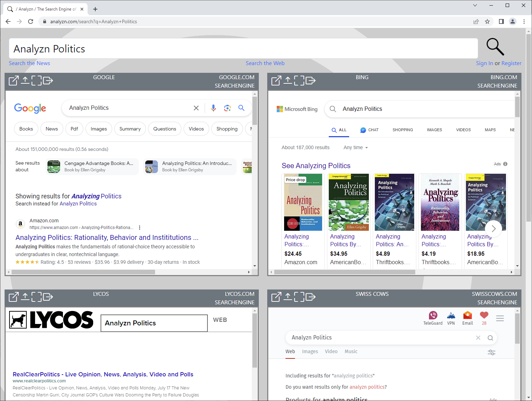Expand Swiss Cows panel to fullscreen icon
The height and width of the screenshot is (401, 532).
(x=299, y=297)
